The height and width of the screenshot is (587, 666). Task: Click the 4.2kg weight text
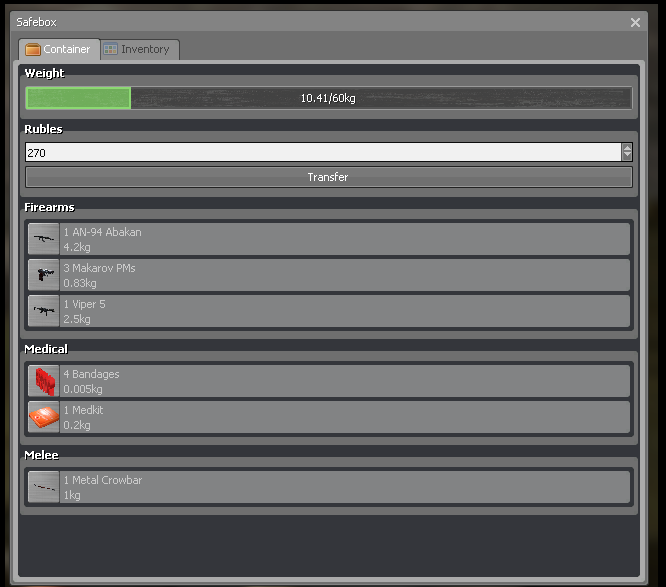click(77, 247)
